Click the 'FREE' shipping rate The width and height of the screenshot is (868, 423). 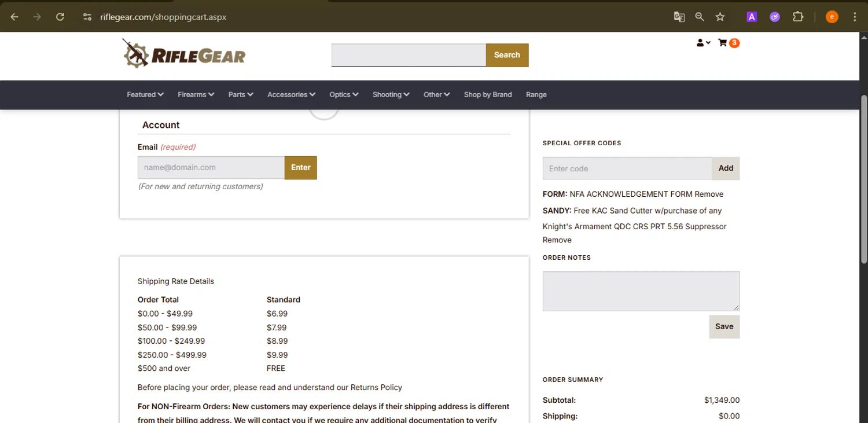coord(276,369)
